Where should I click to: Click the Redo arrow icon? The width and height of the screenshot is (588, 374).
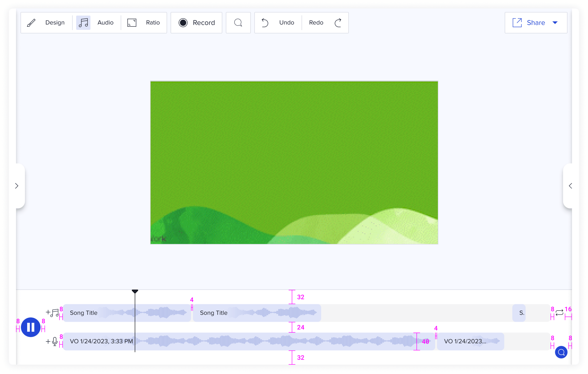point(338,23)
